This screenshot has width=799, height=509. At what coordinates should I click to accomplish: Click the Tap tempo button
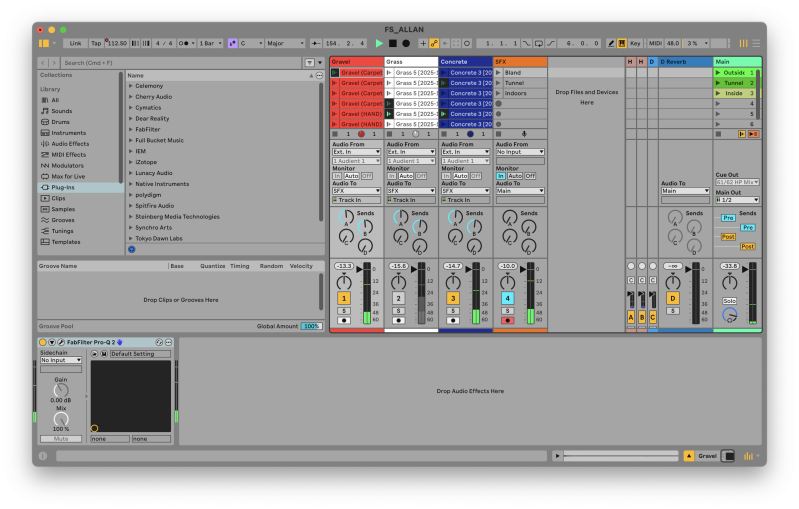(96, 44)
